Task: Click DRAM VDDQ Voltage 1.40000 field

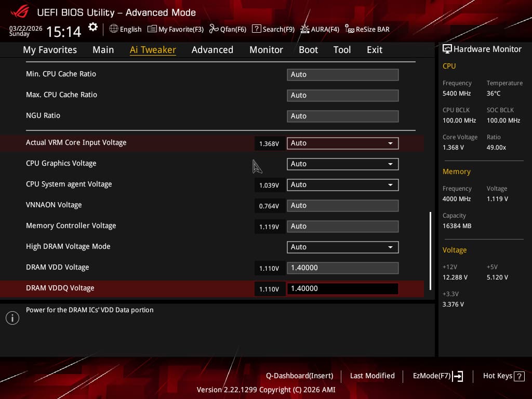Action: click(x=343, y=289)
